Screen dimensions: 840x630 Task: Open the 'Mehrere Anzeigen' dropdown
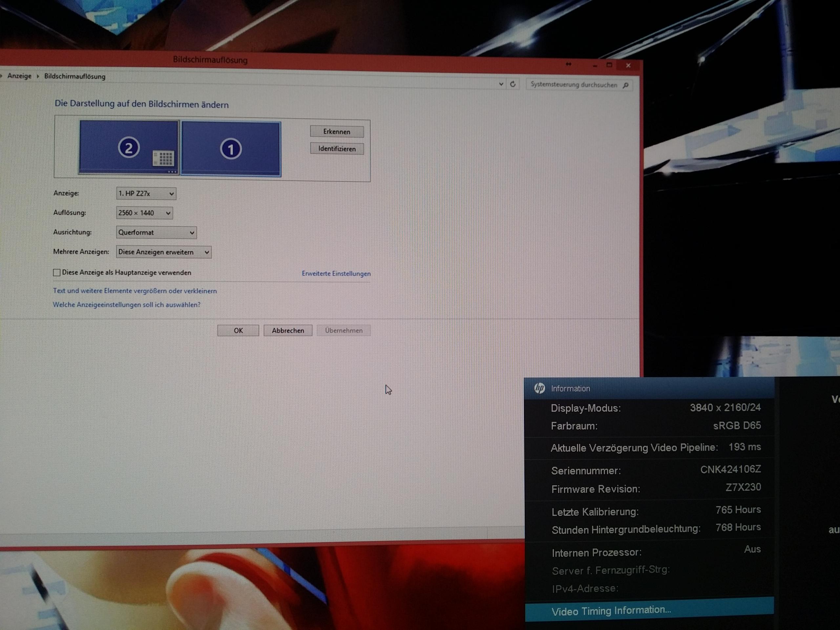point(164,252)
